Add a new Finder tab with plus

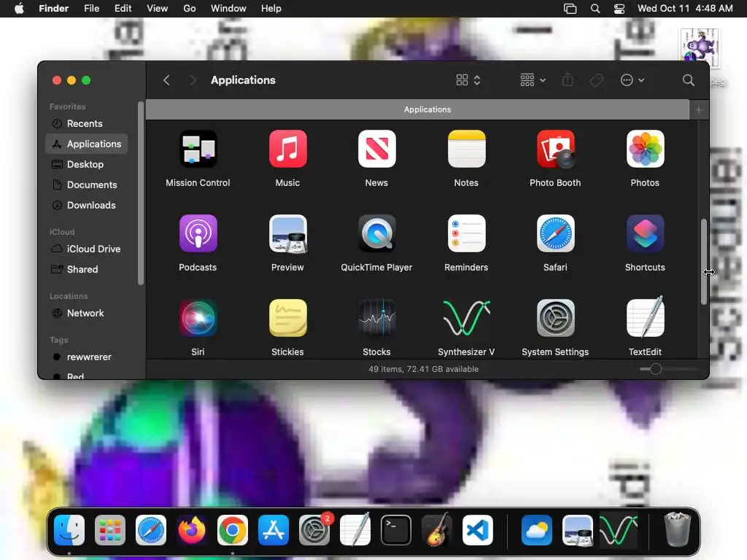(x=699, y=110)
